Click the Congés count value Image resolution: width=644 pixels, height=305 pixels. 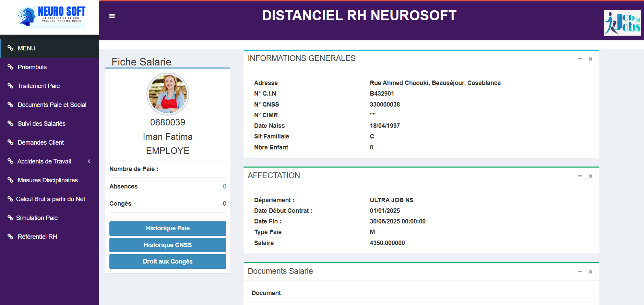coord(224,204)
